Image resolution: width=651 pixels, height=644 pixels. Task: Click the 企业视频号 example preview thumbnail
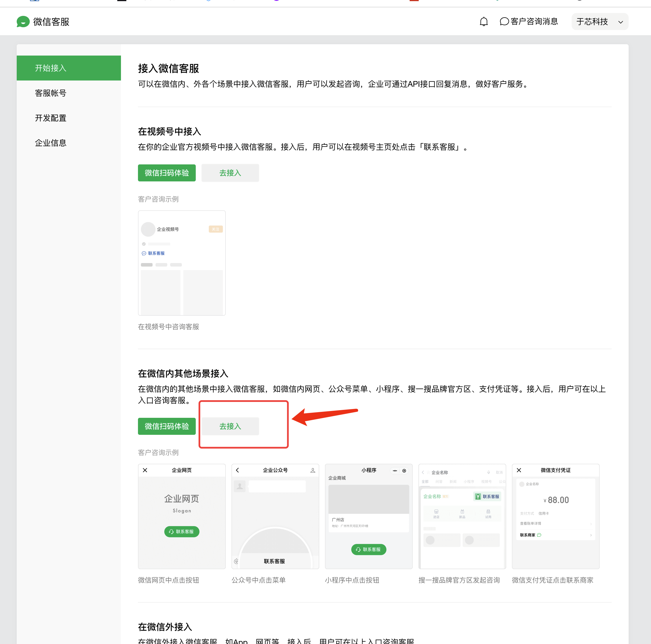182,263
